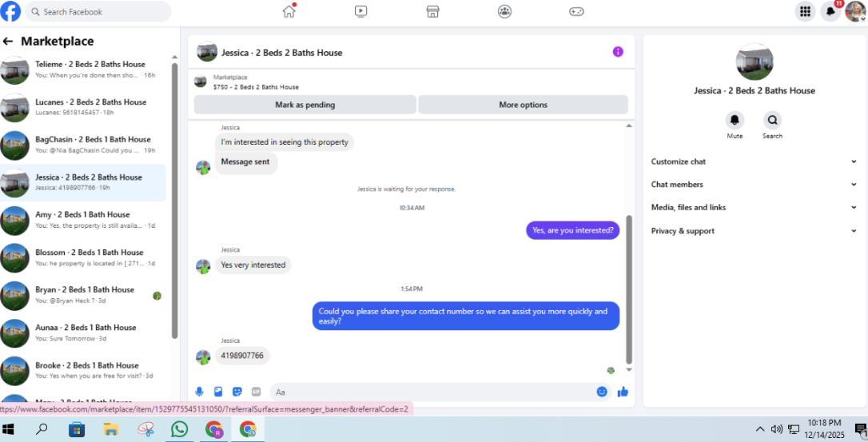868x442 pixels.
Task: Open WhatsApp from the taskbar
Action: point(179,428)
